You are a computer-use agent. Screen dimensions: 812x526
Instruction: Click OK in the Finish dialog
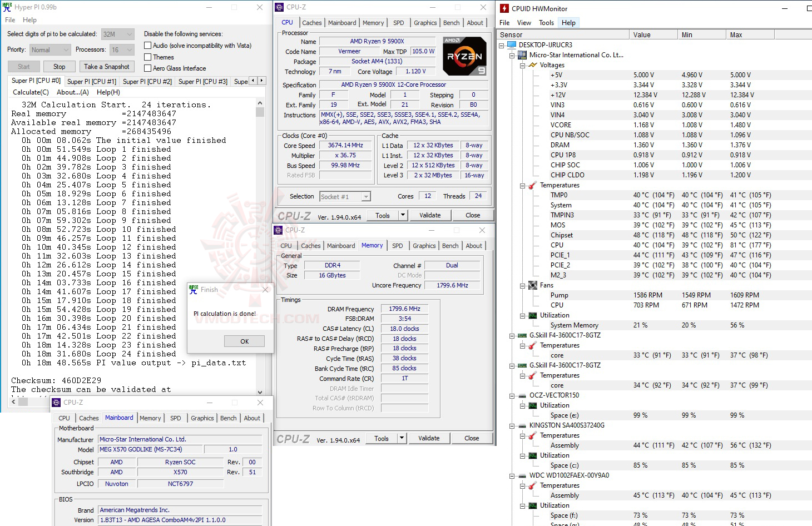click(x=245, y=341)
